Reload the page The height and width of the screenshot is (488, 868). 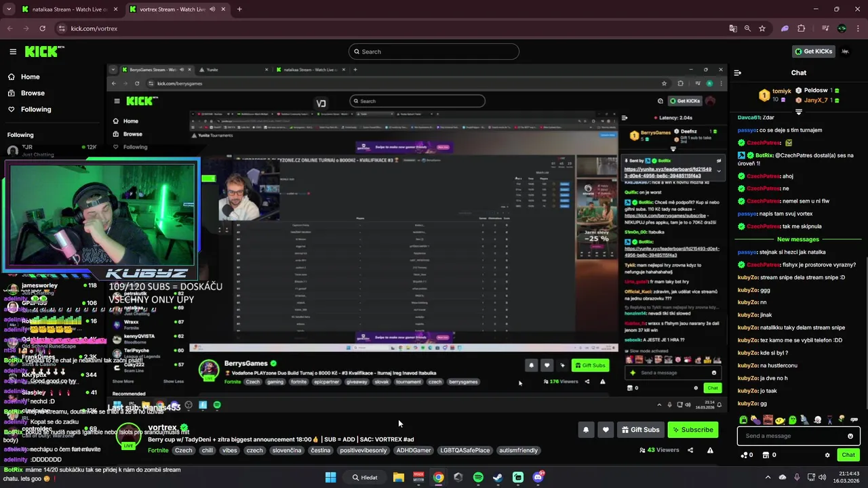pyautogui.click(x=42, y=28)
